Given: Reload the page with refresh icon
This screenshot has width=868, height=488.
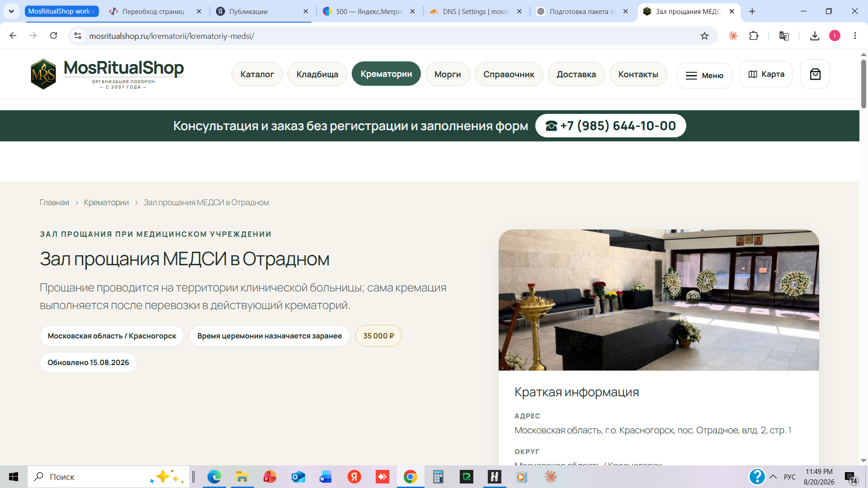Looking at the screenshot, I should click(x=53, y=36).
